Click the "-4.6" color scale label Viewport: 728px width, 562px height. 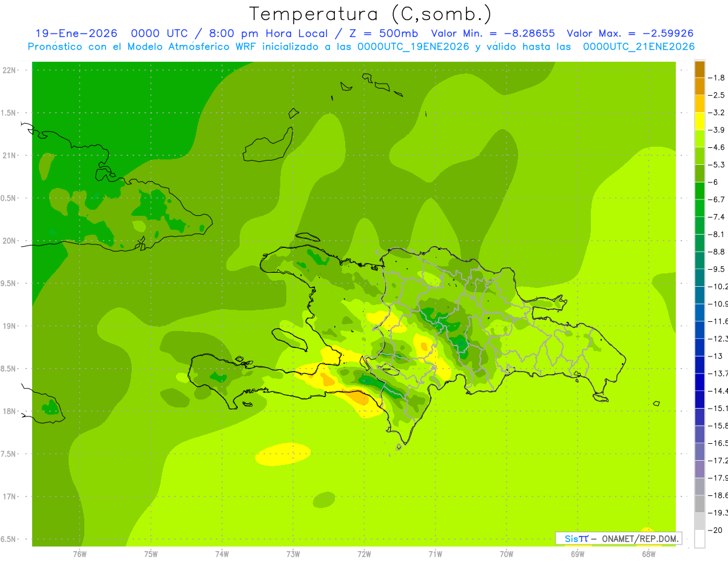point(716,147)
